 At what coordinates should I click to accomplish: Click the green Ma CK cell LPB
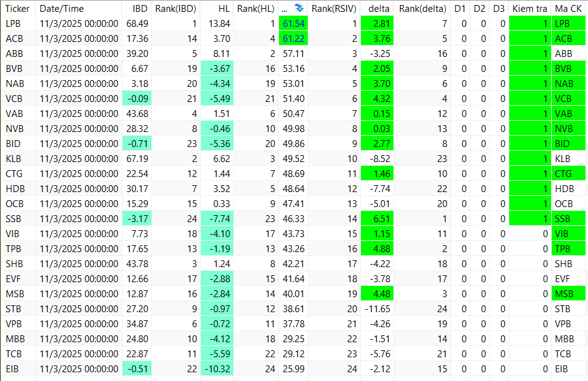[569, 24]
